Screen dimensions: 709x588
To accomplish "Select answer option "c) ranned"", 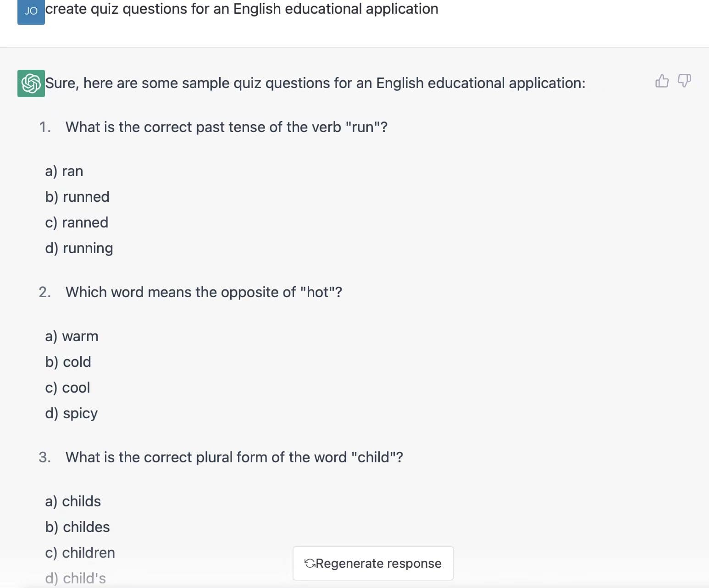I will pyautogui.click(x=77, y=222).
